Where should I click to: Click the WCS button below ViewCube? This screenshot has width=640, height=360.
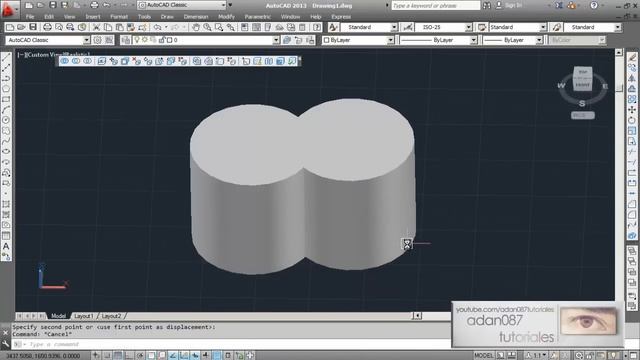pos(582,116)
